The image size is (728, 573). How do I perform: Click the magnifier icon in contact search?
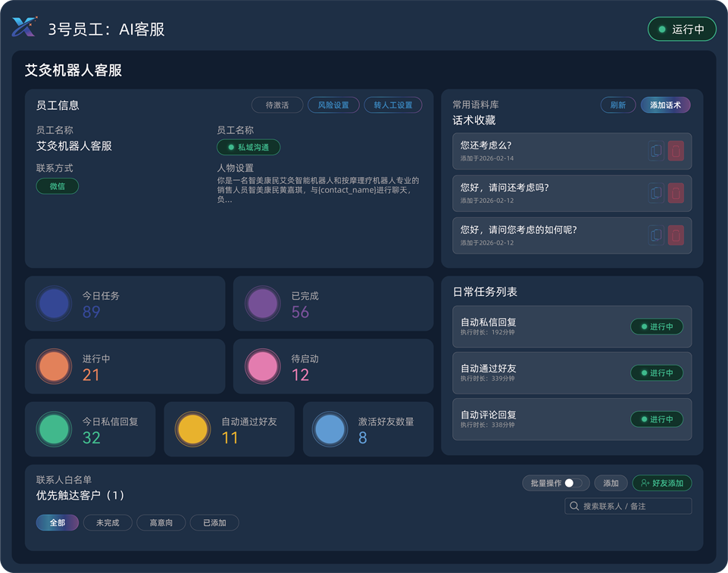(574, 506)
